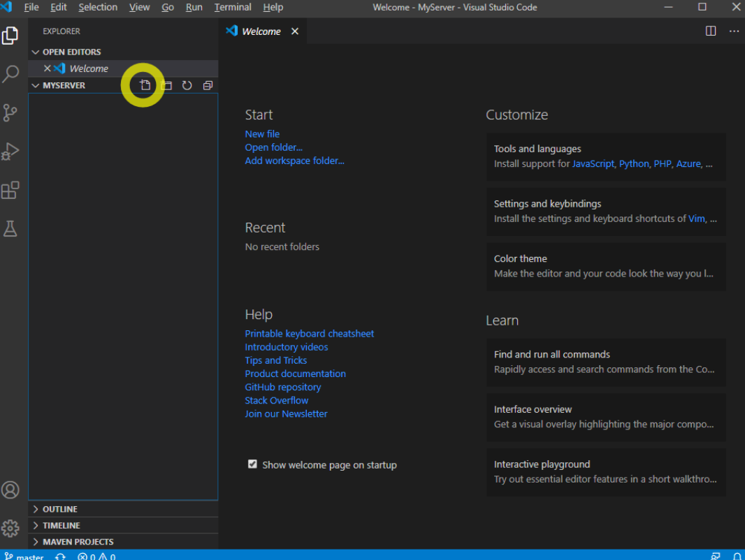The image size is (745, 560).
Task: Install JavaScript support link
Action: pyautogui.click(x=593, y=163)
